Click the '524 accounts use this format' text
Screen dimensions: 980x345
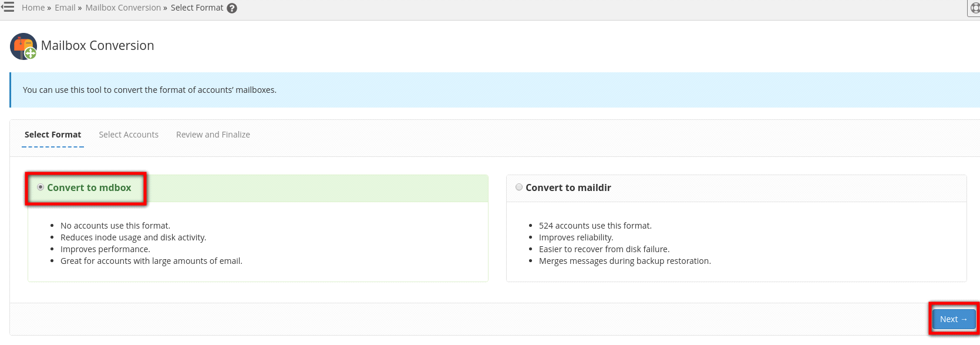coord(595,226)
